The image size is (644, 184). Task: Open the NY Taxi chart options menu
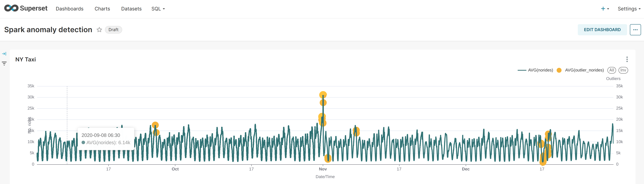point(627,59)
